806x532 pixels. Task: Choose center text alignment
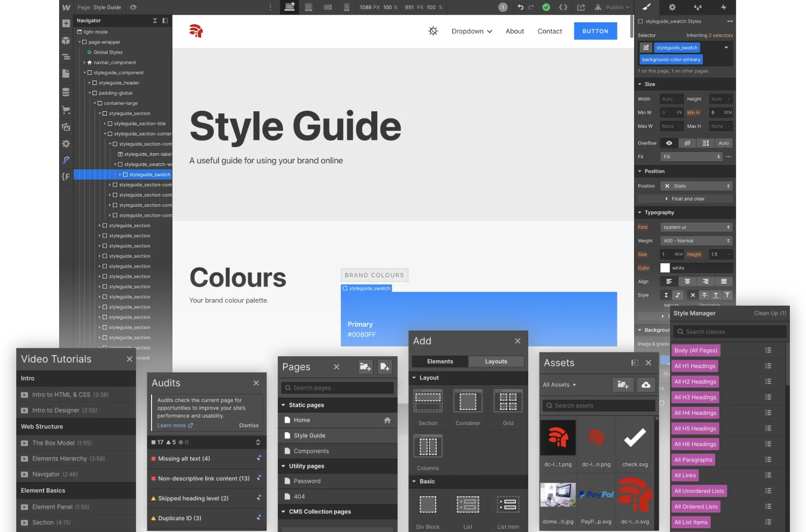click(687, 282)
